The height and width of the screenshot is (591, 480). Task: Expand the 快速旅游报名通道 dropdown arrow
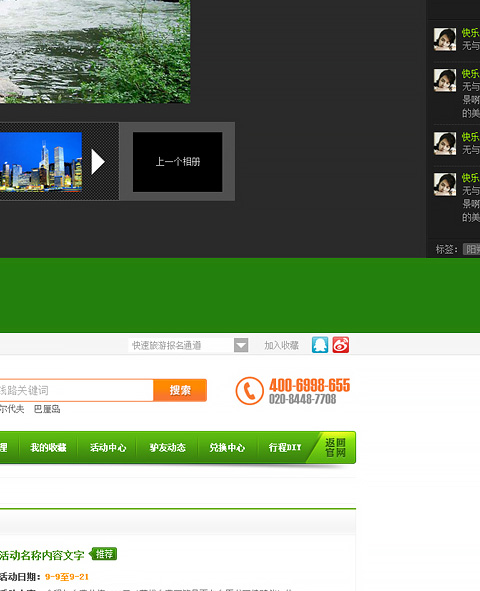point(241,345)
